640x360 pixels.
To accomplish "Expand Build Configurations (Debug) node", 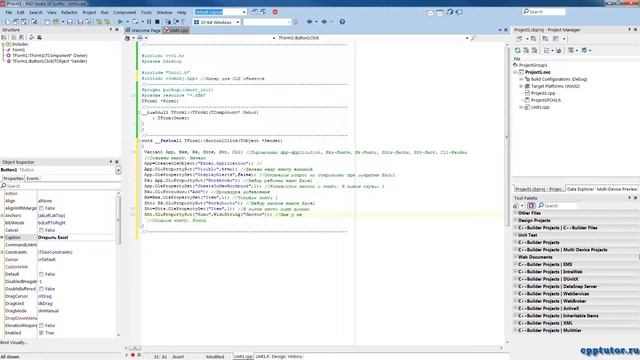I will 521,79.
